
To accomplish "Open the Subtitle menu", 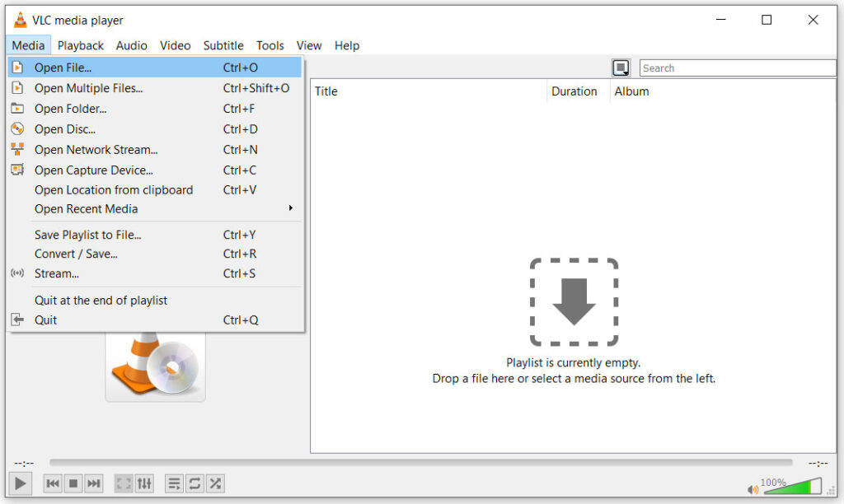I will (x=223, y=46).
